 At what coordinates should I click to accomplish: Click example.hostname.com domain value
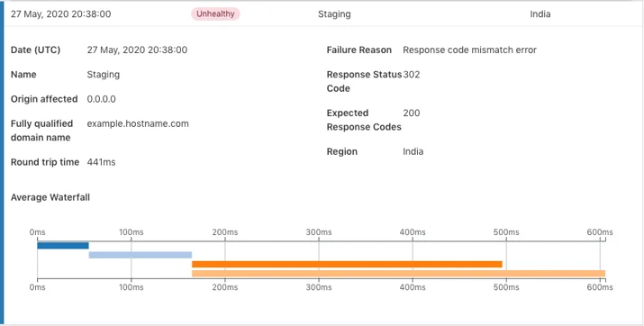138,124
